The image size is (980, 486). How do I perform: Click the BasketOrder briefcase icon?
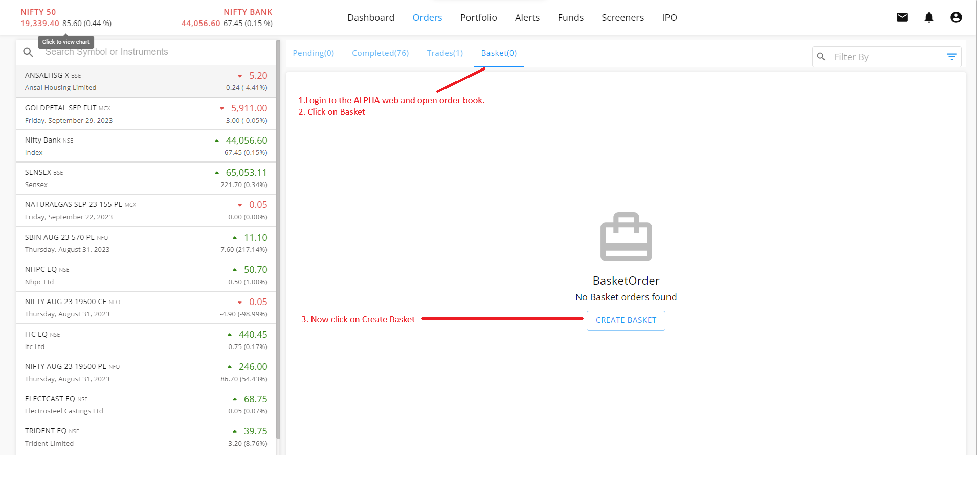click(626, 237)
